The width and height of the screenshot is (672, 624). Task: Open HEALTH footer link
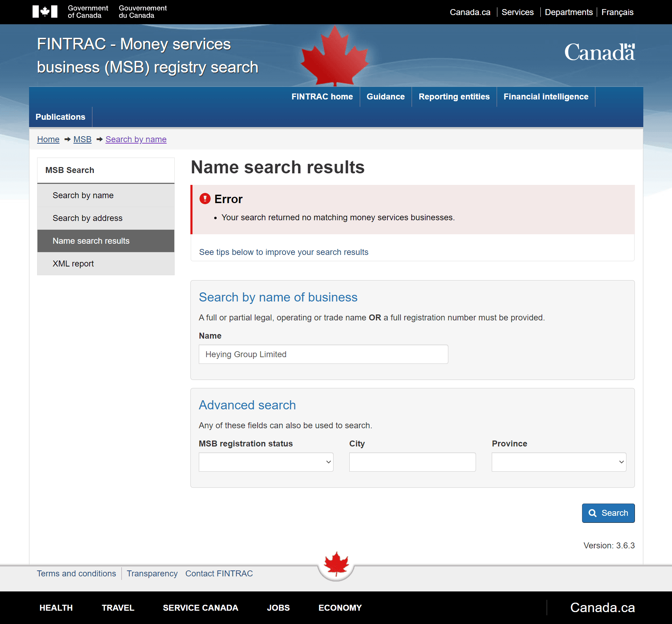coord(56,608)
